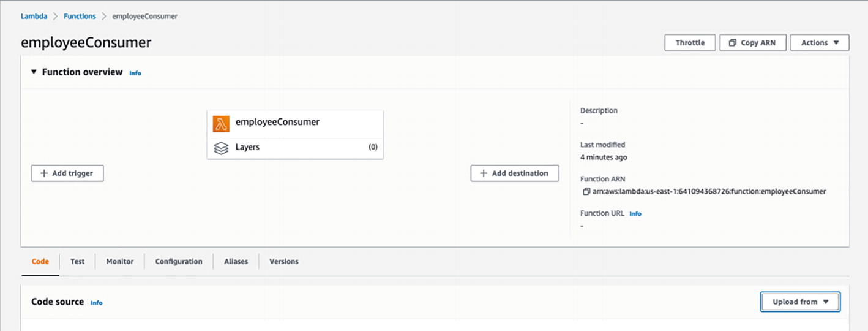Collapse the Function overview section
Image resolution: width=868 pixels, height=331 pixels.
(x=34, y=72)
